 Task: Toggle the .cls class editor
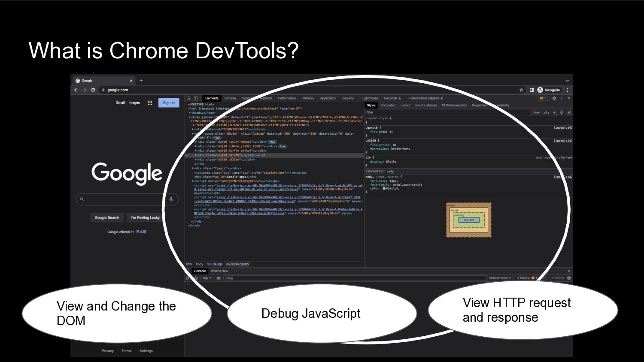(546, 112)
